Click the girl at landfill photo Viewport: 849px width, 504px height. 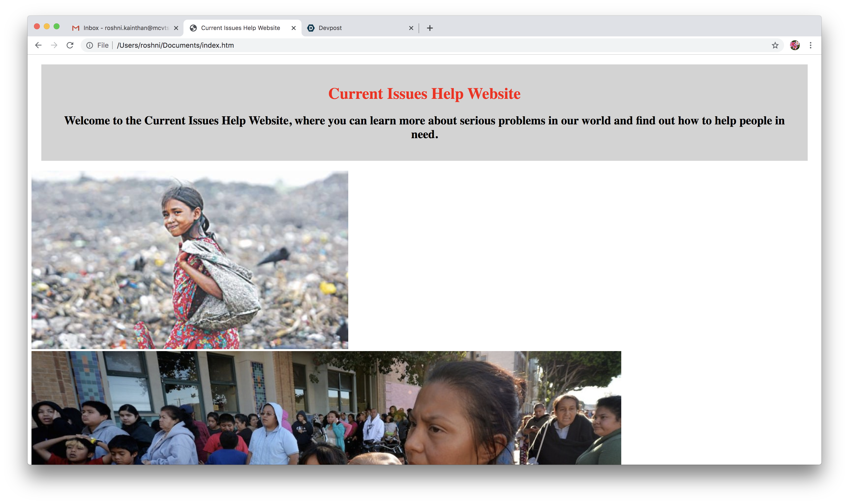190,260
